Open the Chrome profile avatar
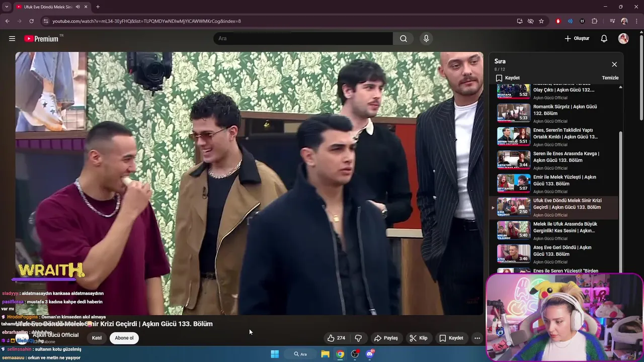644x362 pixels. pos(624,21)
